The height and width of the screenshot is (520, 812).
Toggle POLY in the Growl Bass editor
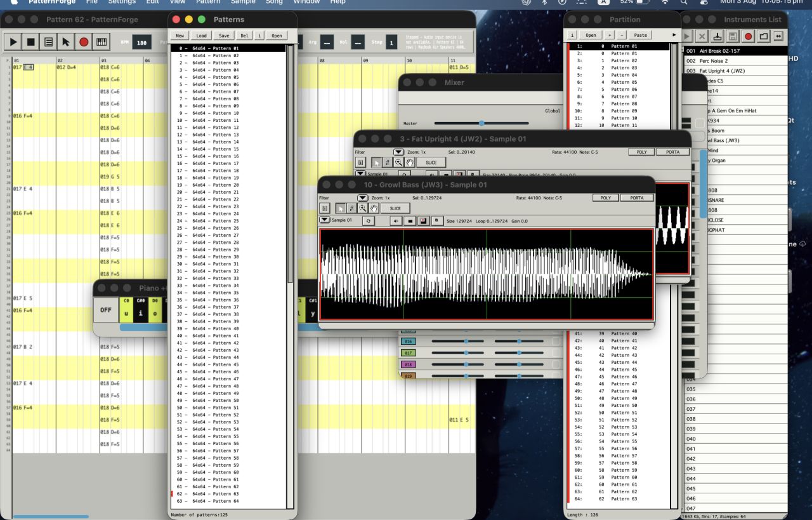[x=605, y=198]
